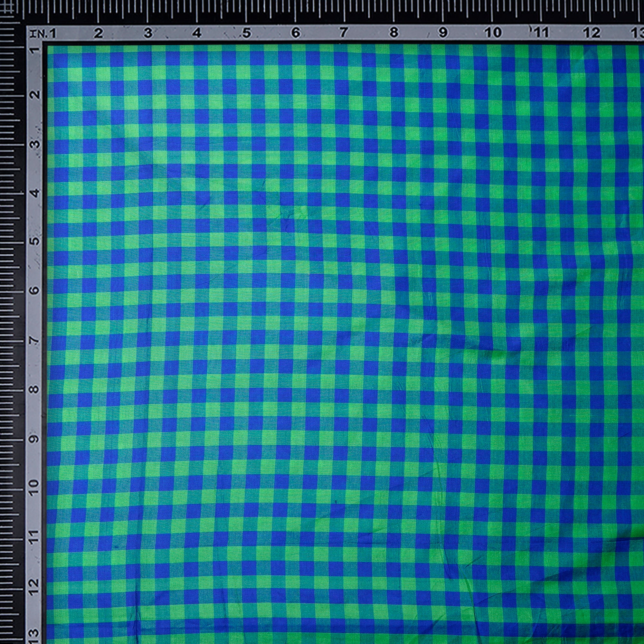Click the number 2 on the horizontal ruler
The height and width of the screenshot is (644, 644).
tap(98, 33)
